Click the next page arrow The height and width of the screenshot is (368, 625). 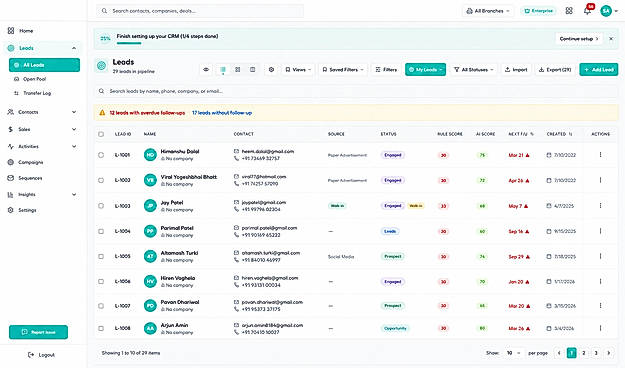click(609, 353)
